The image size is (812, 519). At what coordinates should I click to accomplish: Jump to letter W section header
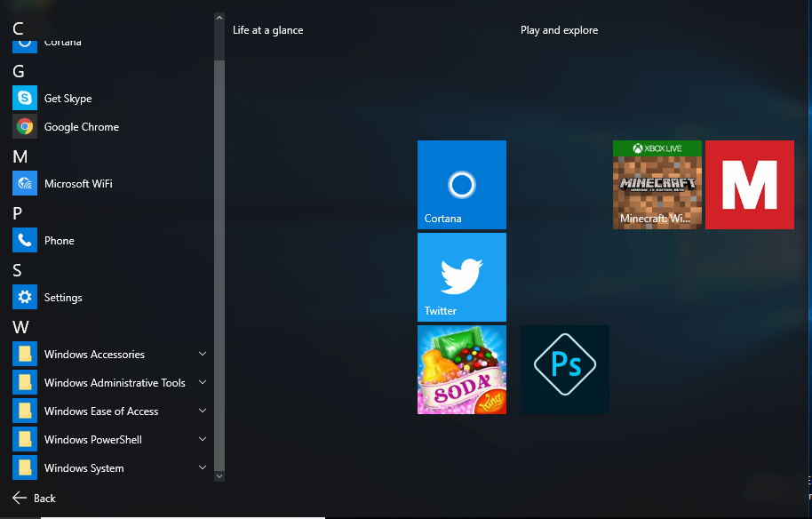pos(20,327)
